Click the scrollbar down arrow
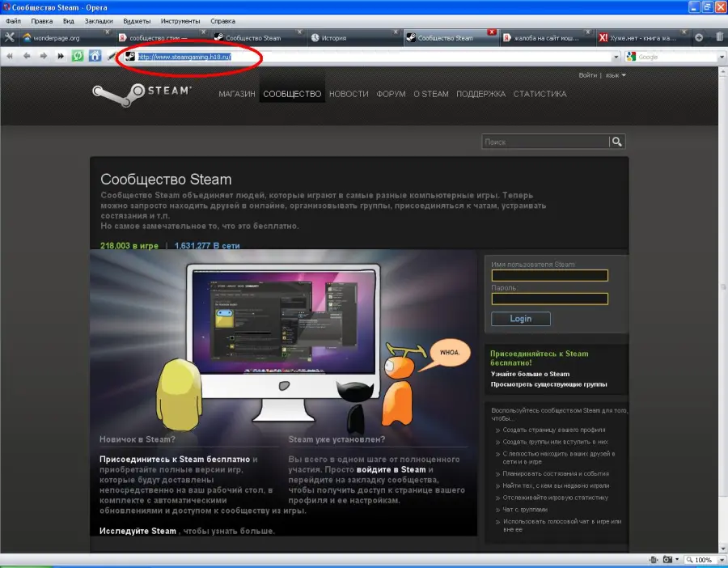Image resolution: width=728 pixels, height=568 pixels. pyautogui.click(x=723, y=548)
